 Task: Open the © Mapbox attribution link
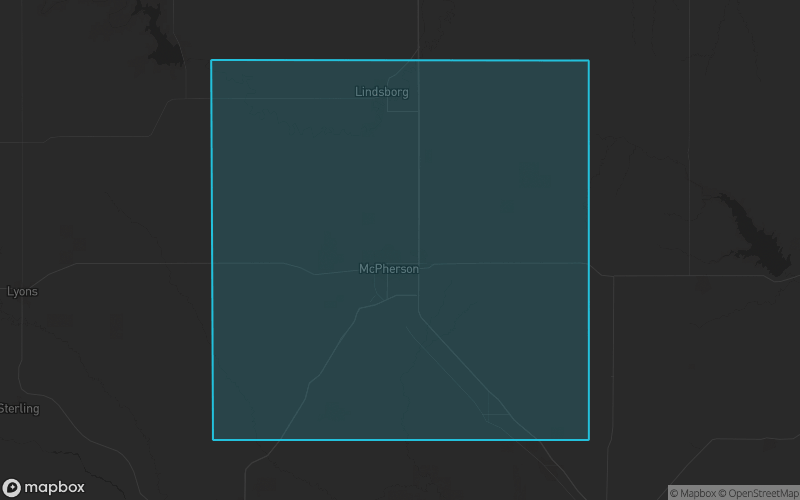(693, 493)
